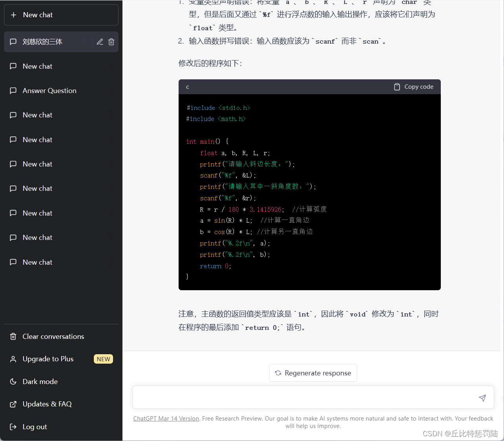Open the last New chat in the history list
The height and width of the screenshot is (441, 504).
click(61, 262)
